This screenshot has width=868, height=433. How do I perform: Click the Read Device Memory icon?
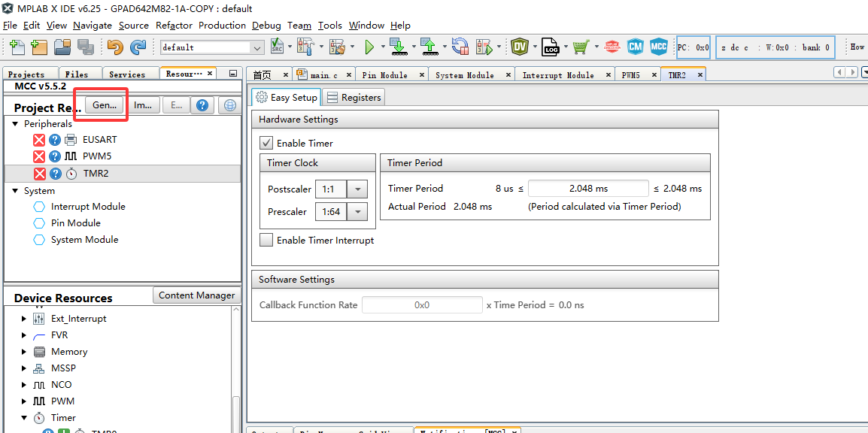[x=429, y=47]
